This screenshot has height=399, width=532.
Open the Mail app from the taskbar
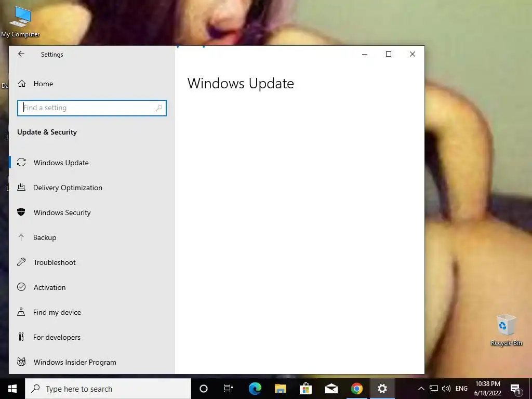pos(331,389)
